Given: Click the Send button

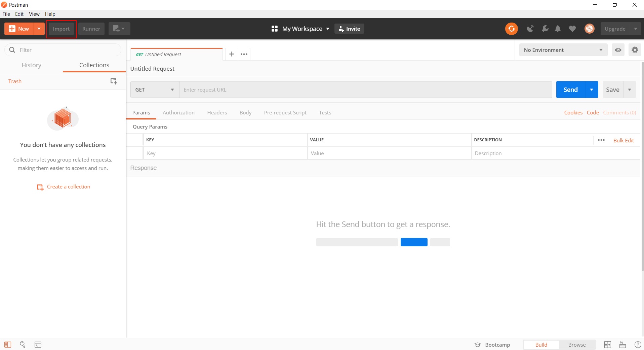Looking at the screenshot, I should click(571, 90).
